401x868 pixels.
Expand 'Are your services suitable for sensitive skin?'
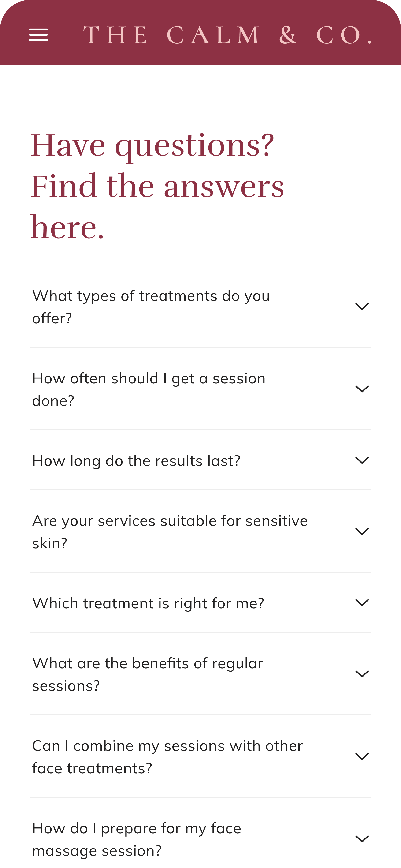[170, 532]
